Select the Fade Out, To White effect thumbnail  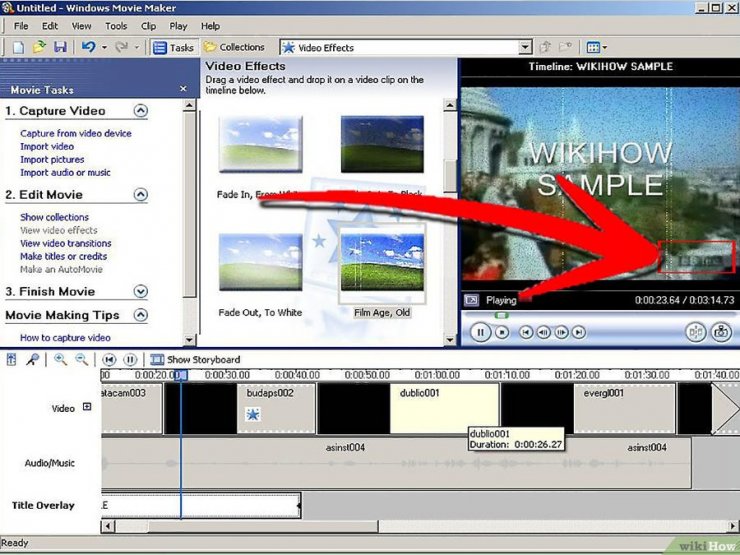tap(260, 262)
